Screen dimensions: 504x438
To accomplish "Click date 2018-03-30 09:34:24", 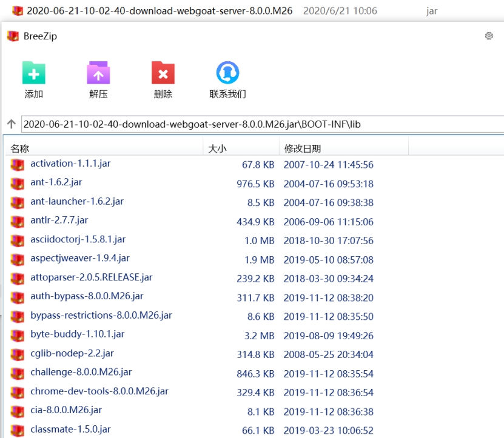I will [329, 279].
